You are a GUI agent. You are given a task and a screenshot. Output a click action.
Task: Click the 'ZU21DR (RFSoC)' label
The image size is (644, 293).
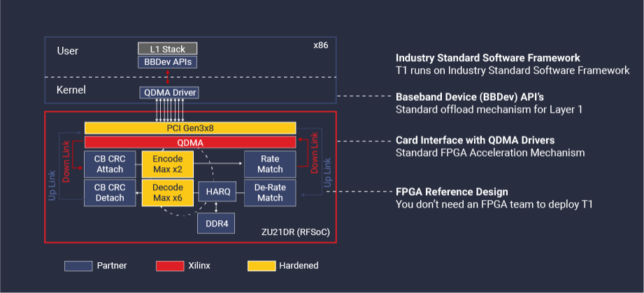pyautogui.click(x=295, y=233)
